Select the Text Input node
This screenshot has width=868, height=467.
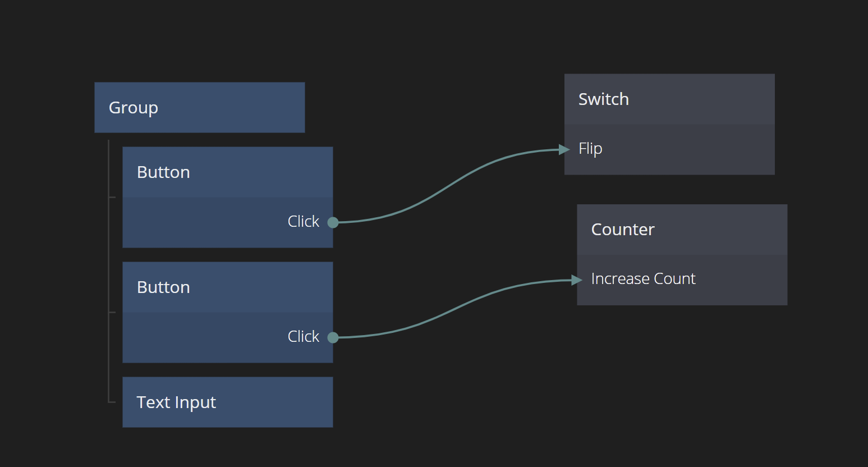click(227, 402)
